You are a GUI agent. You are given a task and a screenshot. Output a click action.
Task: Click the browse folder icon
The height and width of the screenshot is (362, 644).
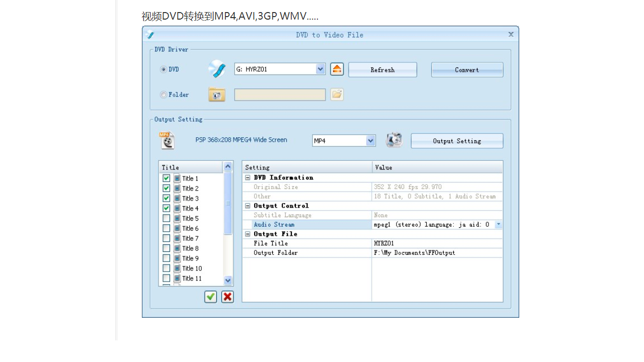337,95
